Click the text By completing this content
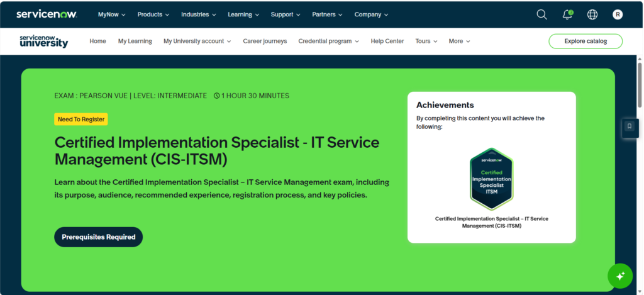 tap(480, 123)
